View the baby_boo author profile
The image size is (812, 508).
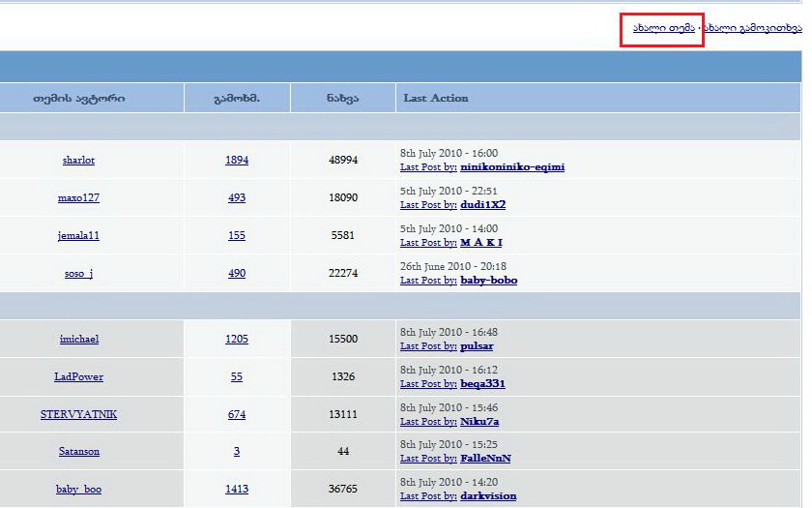(78, 490)
